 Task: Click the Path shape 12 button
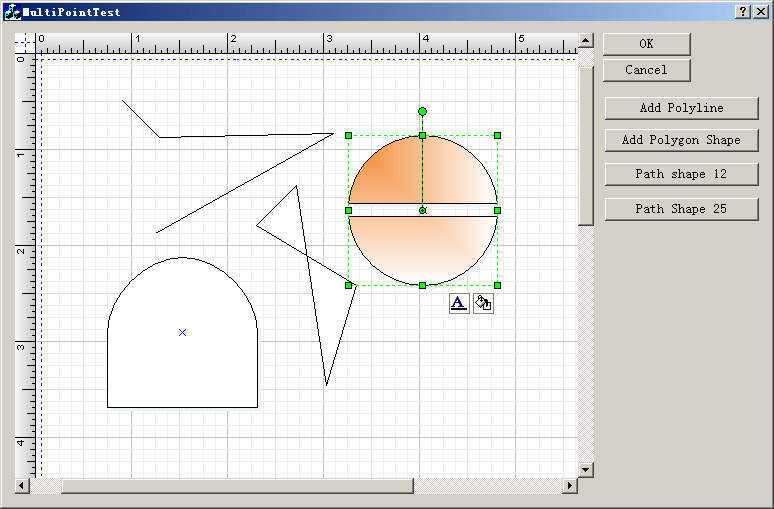click(x=681, y=174)
